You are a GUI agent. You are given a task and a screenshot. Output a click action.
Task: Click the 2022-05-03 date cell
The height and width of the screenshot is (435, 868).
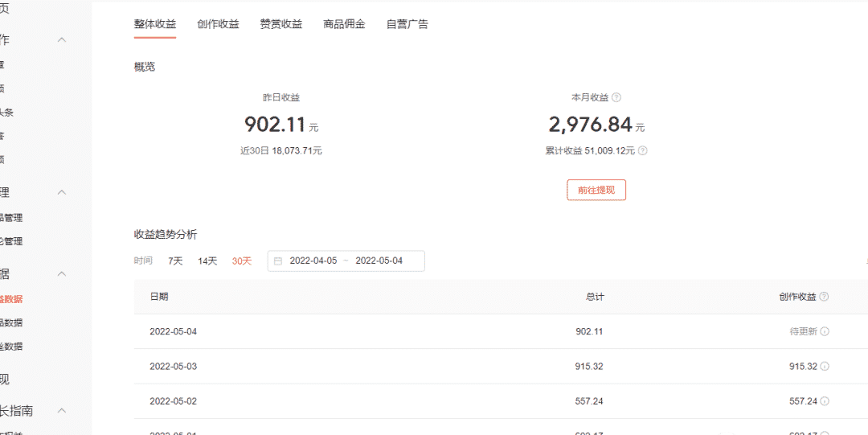point(174,367)
